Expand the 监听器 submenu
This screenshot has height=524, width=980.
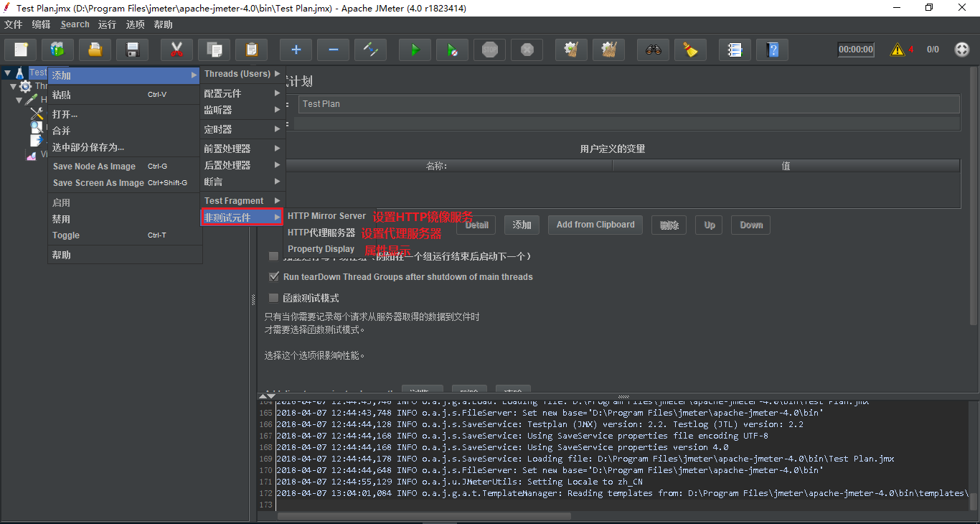(x=242, y=110)
